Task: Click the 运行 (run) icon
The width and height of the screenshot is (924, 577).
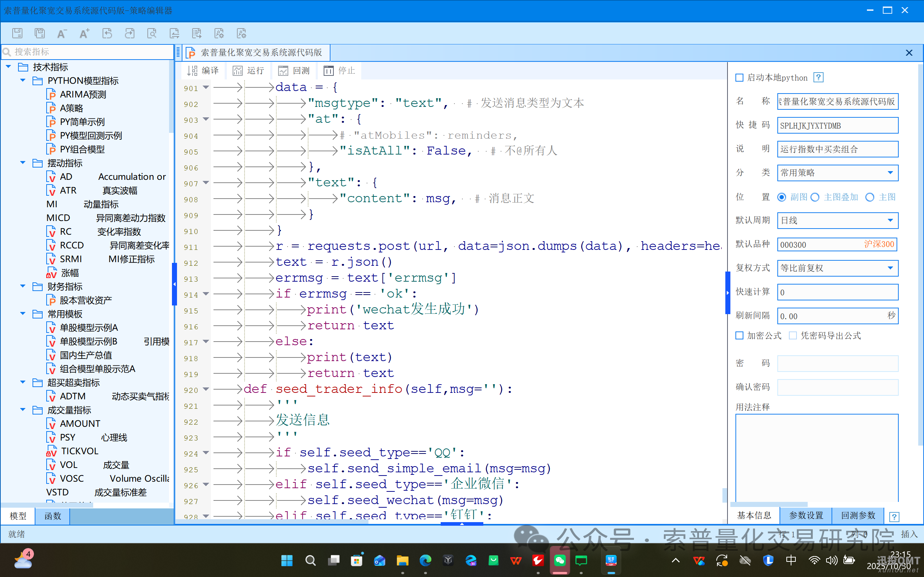Action: tap(249, 70)
